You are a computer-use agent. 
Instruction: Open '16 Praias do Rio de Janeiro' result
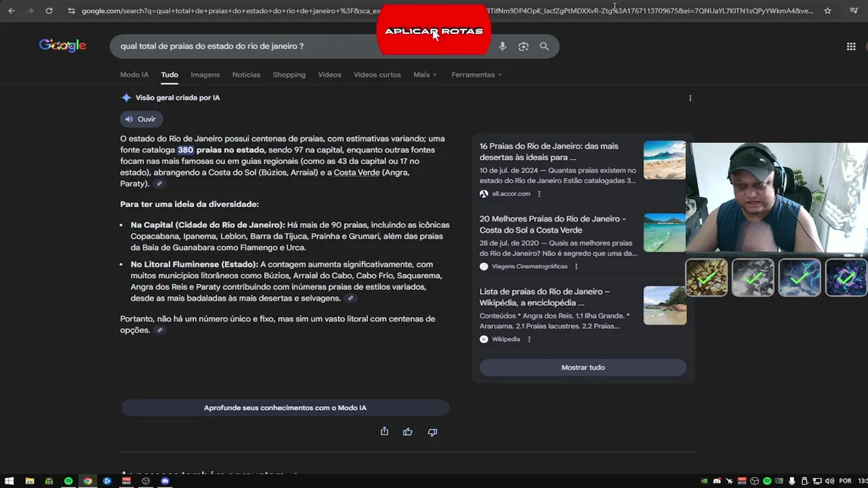tap(549, 152)
